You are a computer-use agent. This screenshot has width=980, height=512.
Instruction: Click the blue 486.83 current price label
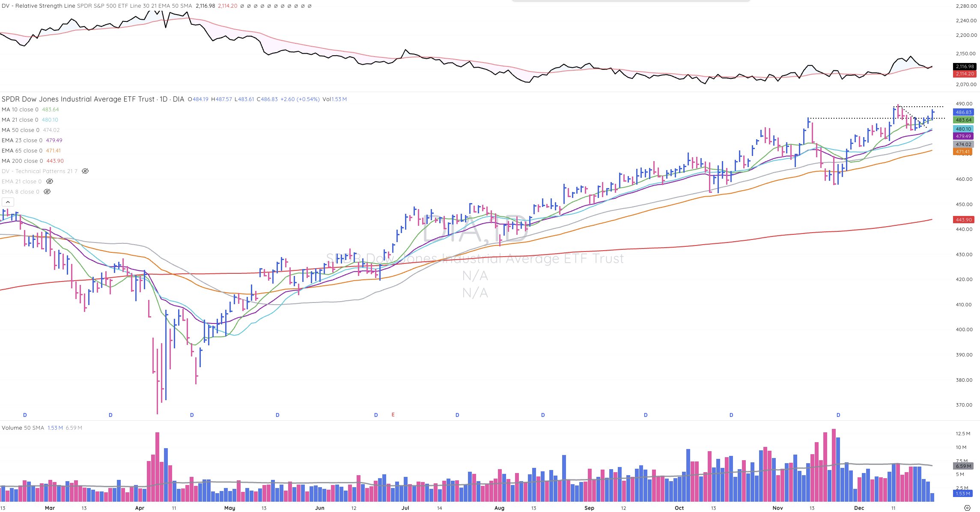pyautogui.click(x=964, y=112)
